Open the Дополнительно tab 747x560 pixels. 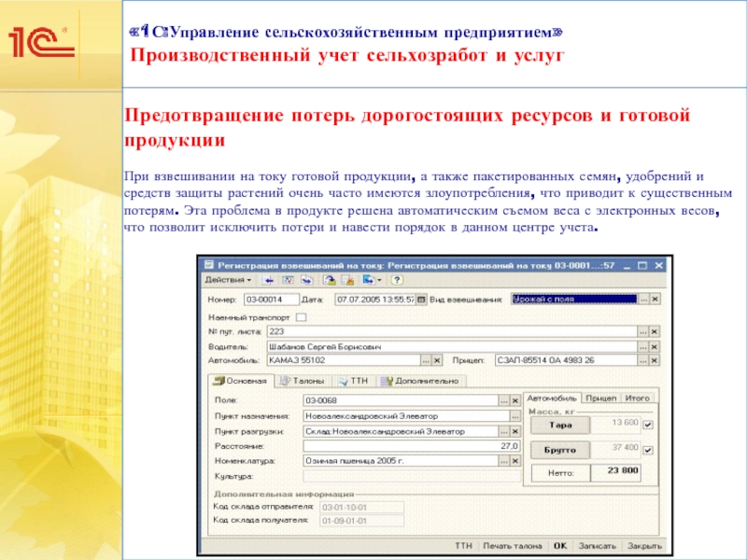point(421,381)
